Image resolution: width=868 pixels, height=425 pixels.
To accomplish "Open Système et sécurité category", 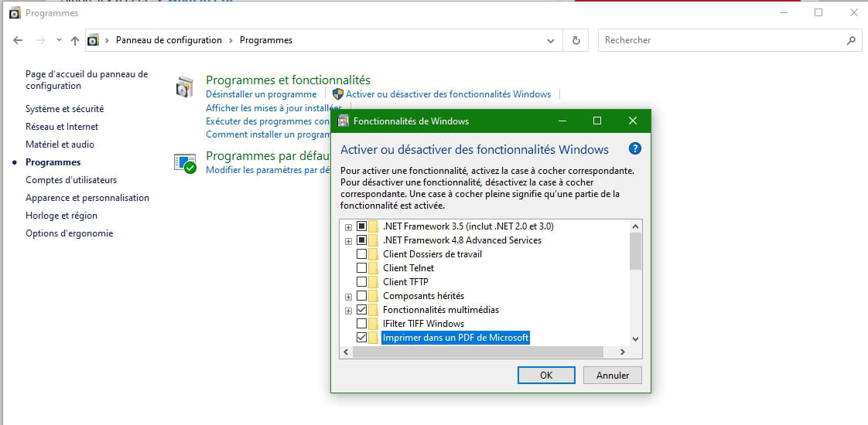I will 65,109.
